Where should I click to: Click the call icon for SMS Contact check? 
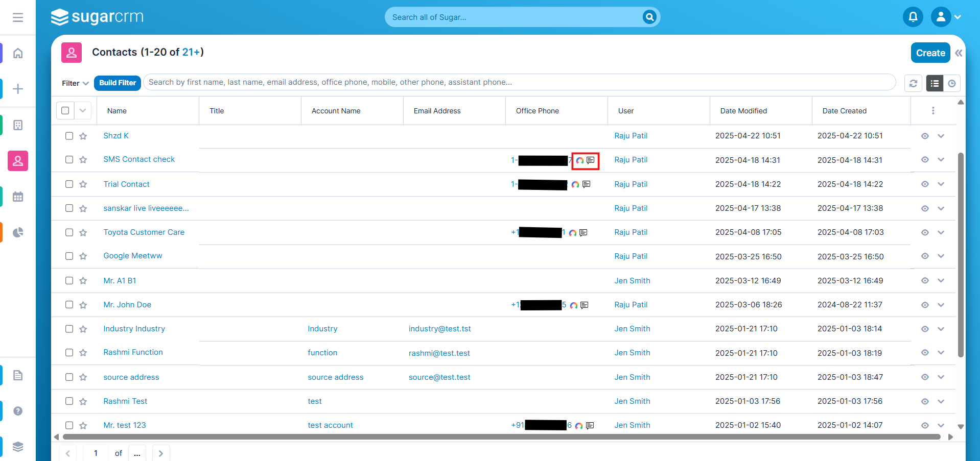point(580,160)
